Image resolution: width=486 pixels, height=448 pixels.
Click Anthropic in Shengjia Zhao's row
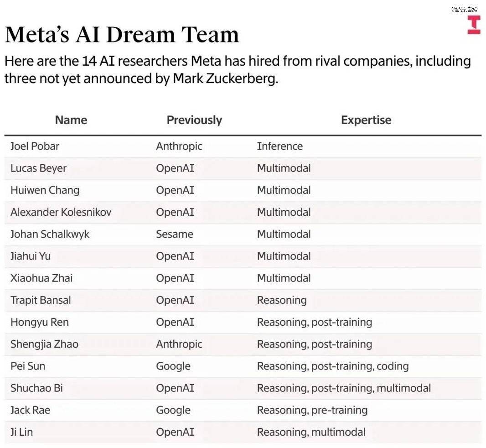pos(179,344)
